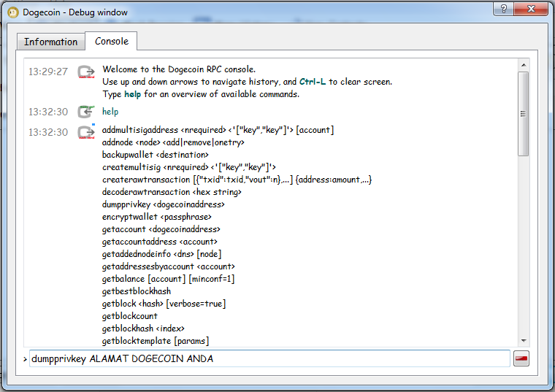Click the 'getaccount <dogecoinaddress>' line

pos(161,229)
